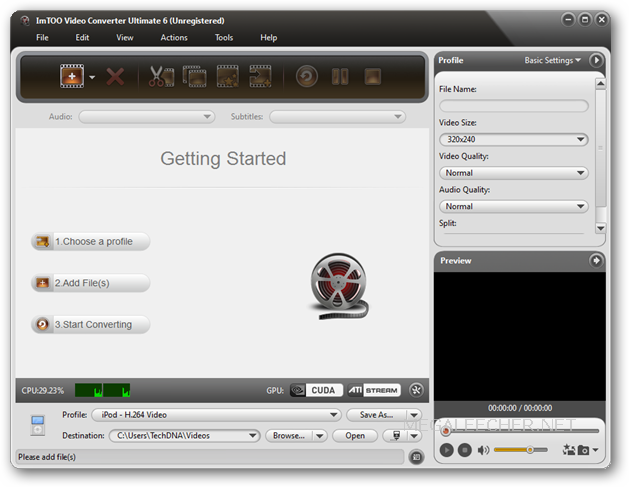Open the File menu
This screenshot has height=487, width=629.
click(42, 38)
